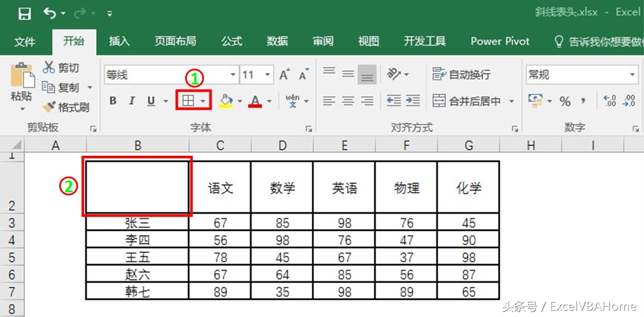Switch to the 审阅 tab
The width and height of the screenshot is (644, 317).
point(323,41)
